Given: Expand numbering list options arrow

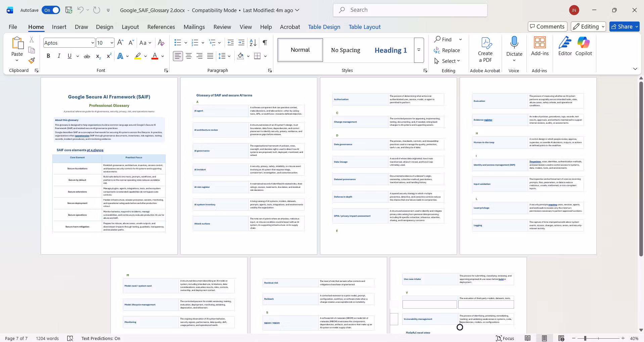Looking at the screenshot, I should point(203,43).
